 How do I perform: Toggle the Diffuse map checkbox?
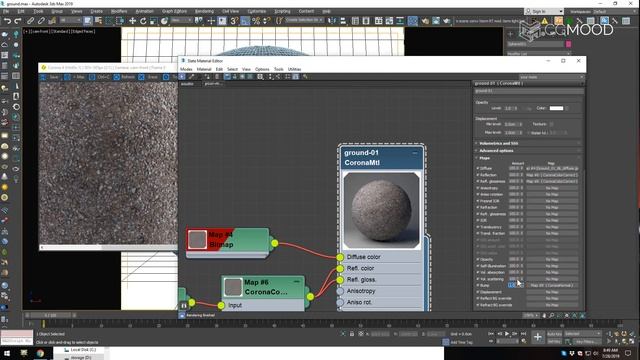pos(478,168)
